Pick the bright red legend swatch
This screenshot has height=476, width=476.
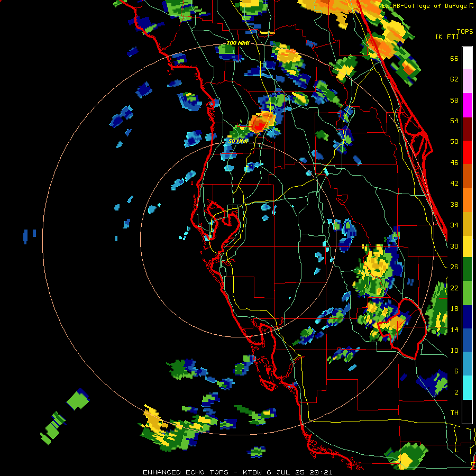tap(467, 152)
